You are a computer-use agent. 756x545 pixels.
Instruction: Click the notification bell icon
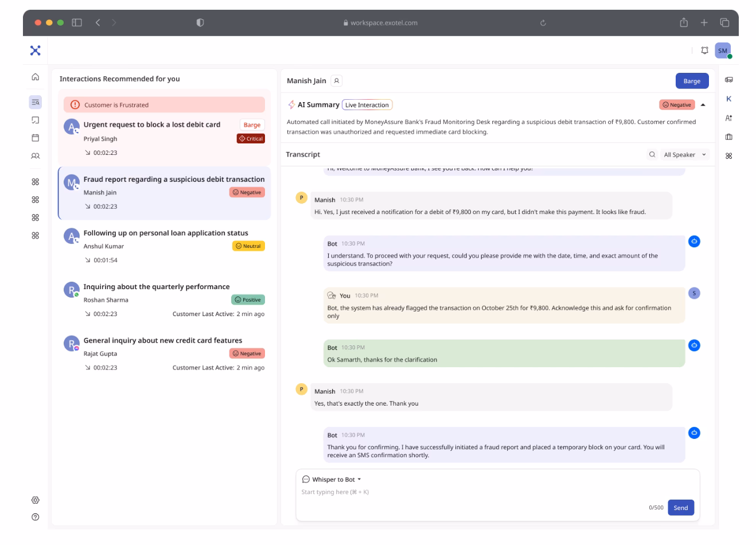[704, 51]
